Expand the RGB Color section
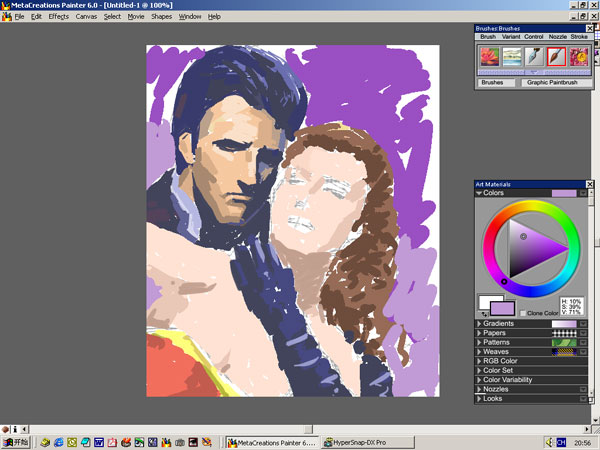The image size is (600, 450). (x=479, y=361)
